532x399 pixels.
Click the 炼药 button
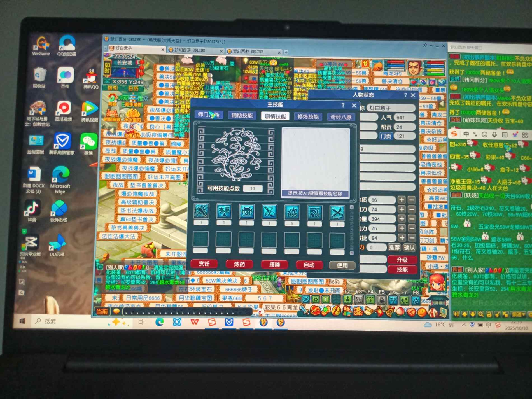[x=239, y=264]
